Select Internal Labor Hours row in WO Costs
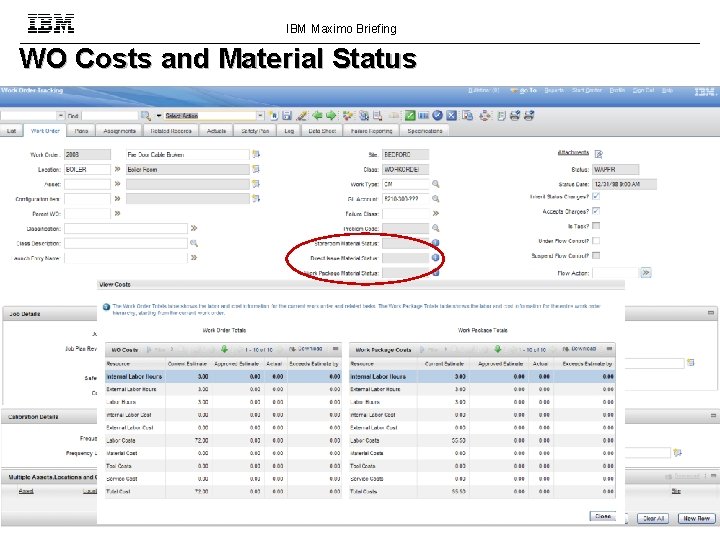 (223, 377)
